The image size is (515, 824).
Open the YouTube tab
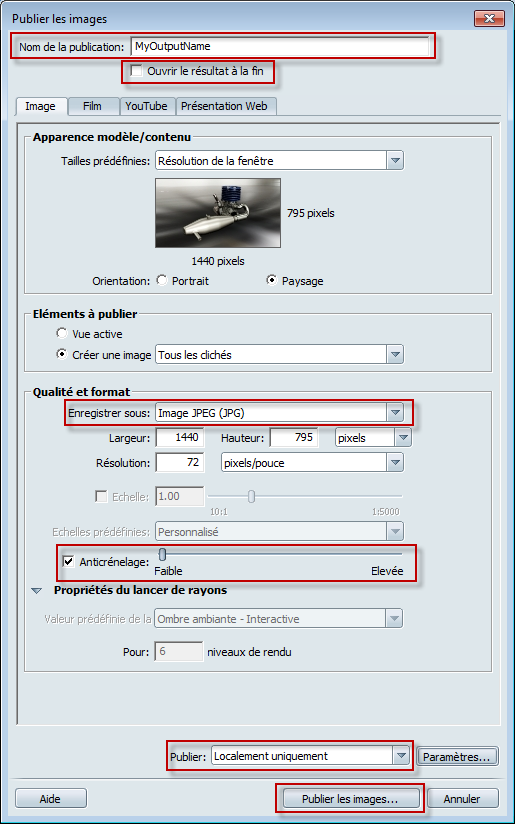[147, 106]
